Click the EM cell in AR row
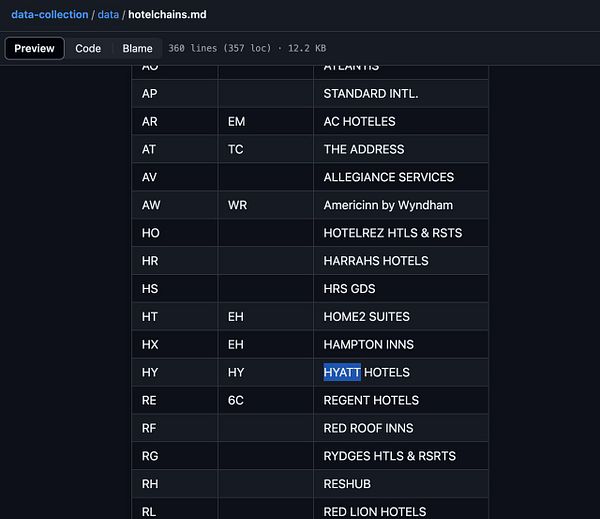600x519 pixels. [x=266, y=121]
